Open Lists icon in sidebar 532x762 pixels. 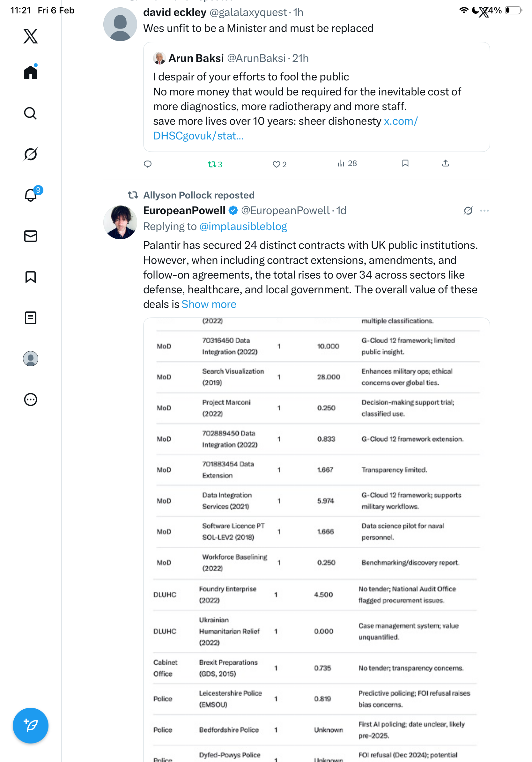pos(31,317)
